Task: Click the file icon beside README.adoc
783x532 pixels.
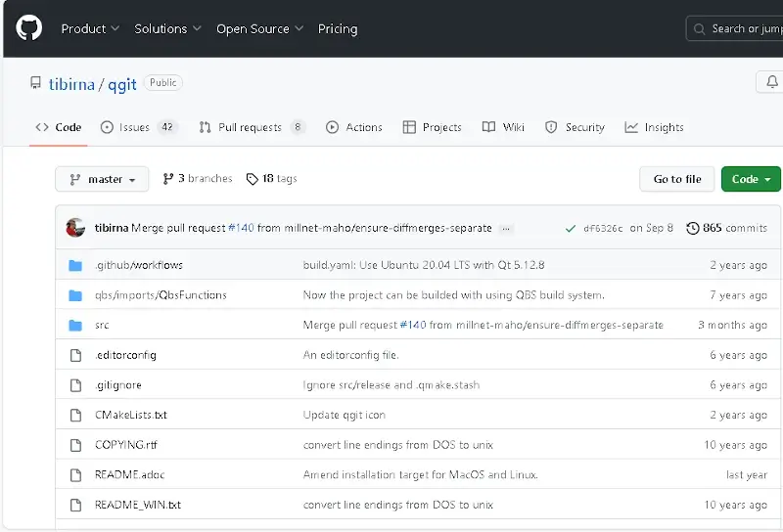Action: (75, 475)
